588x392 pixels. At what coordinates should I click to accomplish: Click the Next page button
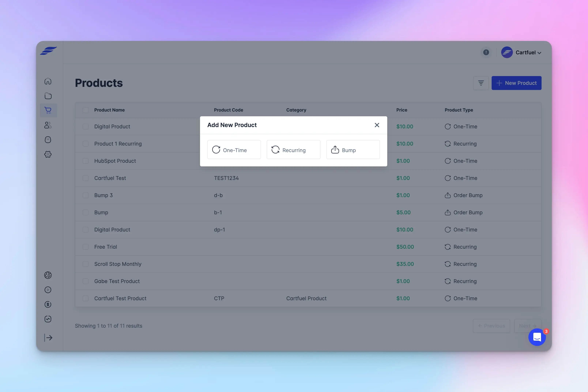tap(528, 326)
